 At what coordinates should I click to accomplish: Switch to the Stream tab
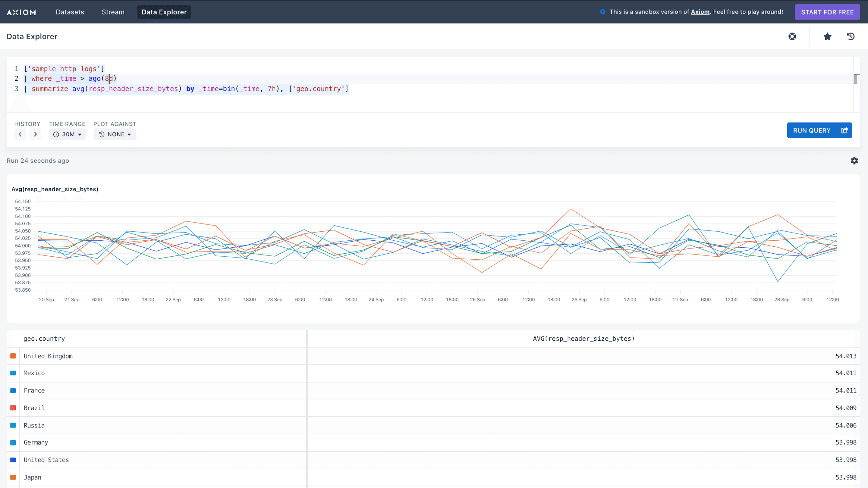point(112,12)
